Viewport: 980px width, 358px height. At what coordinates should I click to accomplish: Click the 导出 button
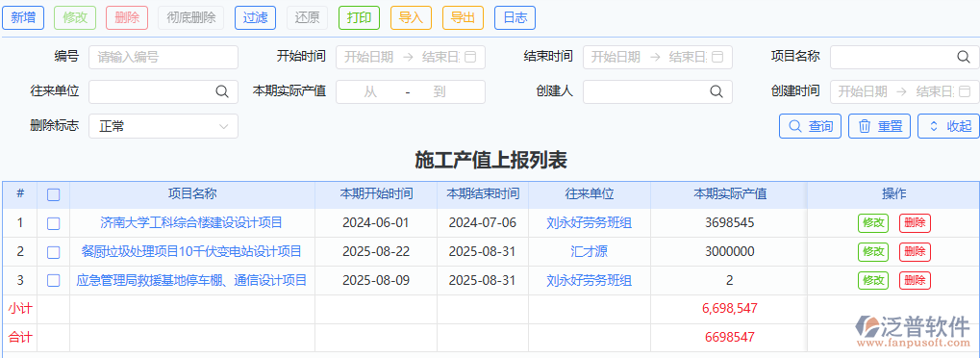coord(463,17)
